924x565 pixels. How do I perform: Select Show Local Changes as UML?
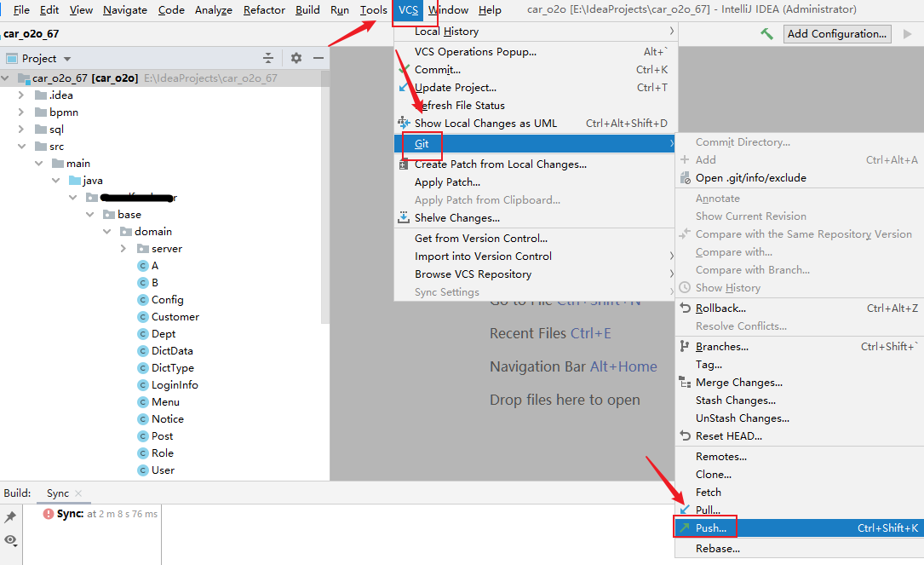535,124
